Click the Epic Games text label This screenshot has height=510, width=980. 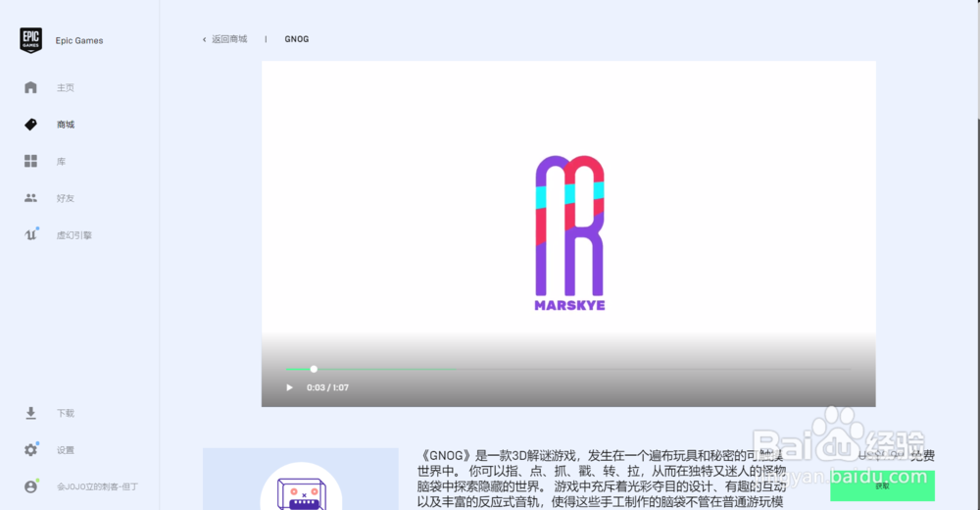coord(79,40)
